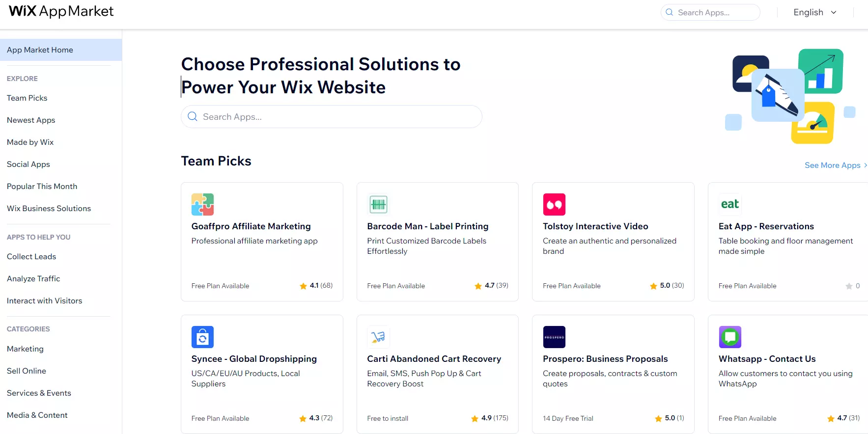Viewport: 868px width, 434px height.
Task: Click the Goaffpro Affiliate Marketing puzzle icon
Action: [202, 205]
